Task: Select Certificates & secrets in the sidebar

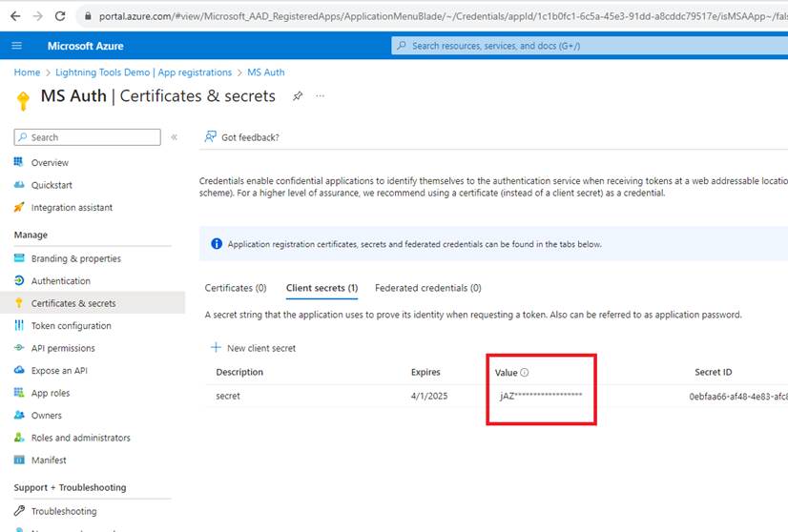Action: point(73,303)
